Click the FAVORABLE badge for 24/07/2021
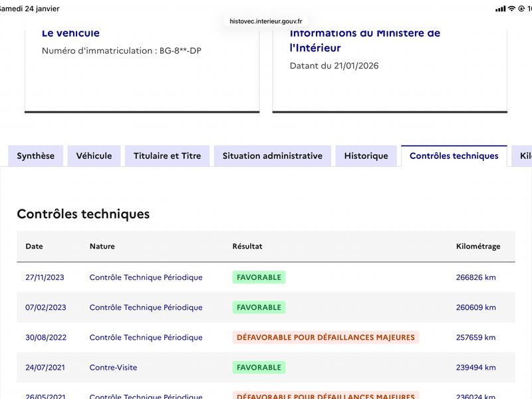Viewport: 532px width, 399px height. coord(259,368)
